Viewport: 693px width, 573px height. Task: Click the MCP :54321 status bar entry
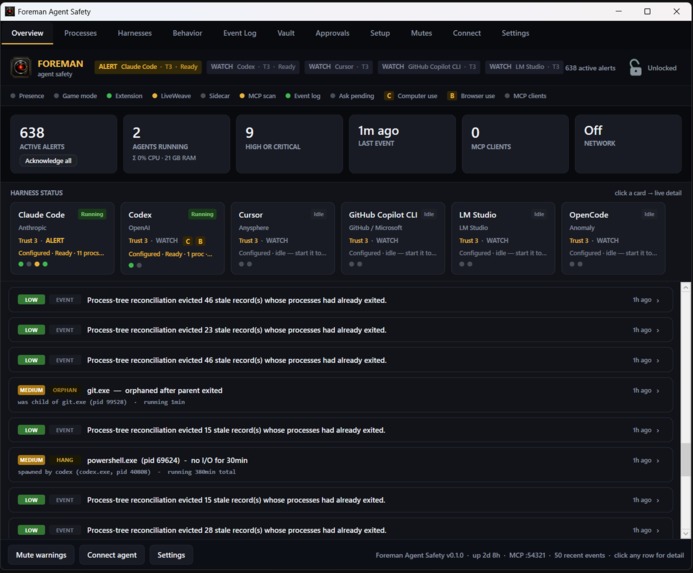click(x=527, y=555)
